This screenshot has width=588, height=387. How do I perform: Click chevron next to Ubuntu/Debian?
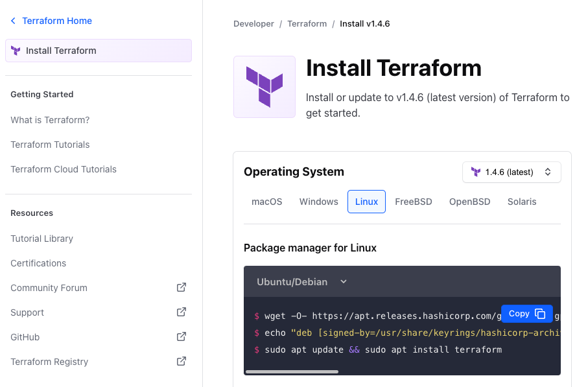[344, 281]
